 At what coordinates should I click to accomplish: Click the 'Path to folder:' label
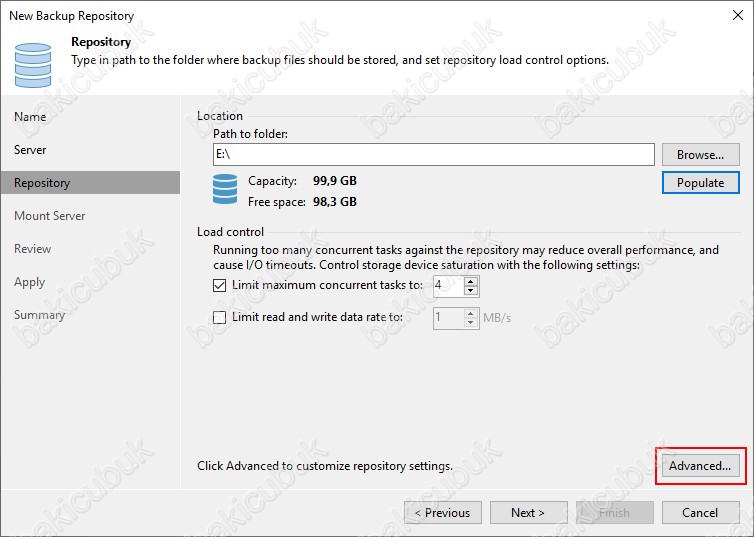coord(250,134)
